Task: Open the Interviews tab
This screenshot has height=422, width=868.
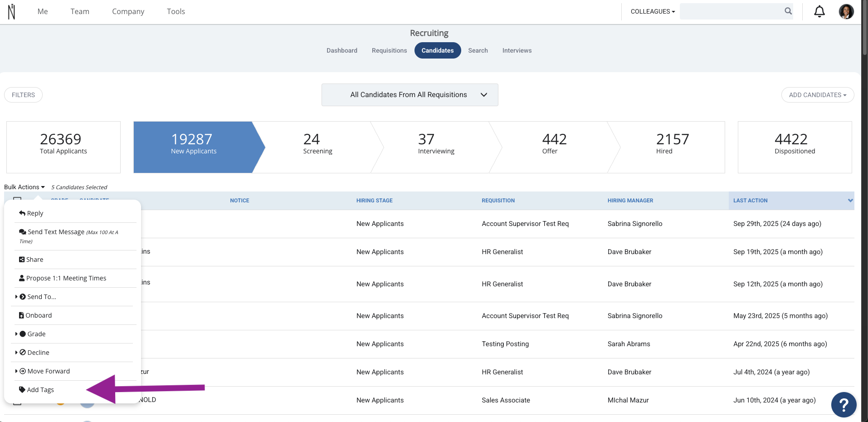Action: (x=517, y=50)
